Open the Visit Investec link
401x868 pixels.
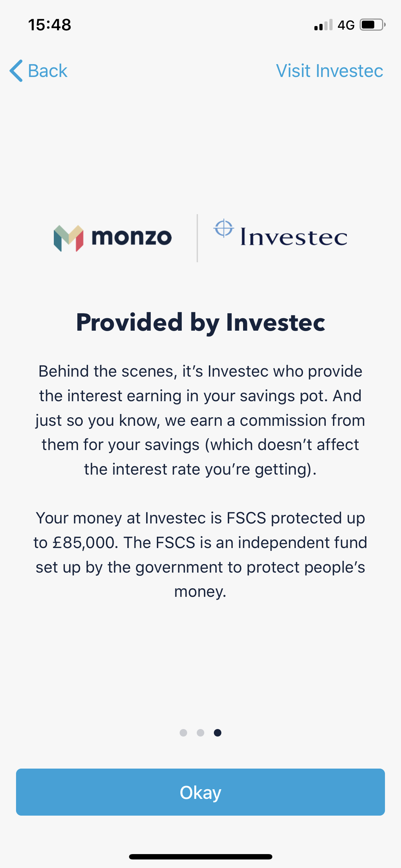330,71
